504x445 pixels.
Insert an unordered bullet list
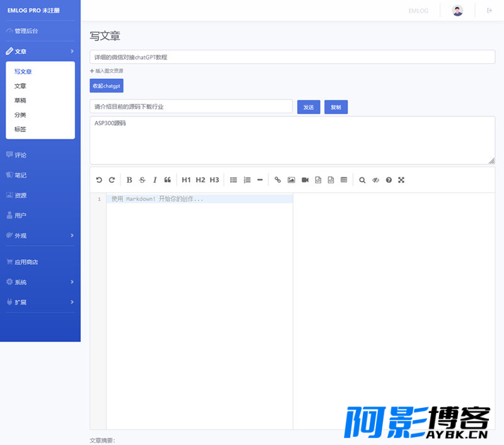(x=233, y=180)
